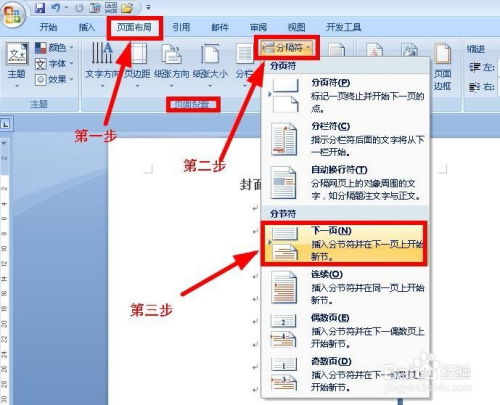500x405 pixels.
Task: Open folder icon in Quick Access toolbar
Action: tap(127, 7)
